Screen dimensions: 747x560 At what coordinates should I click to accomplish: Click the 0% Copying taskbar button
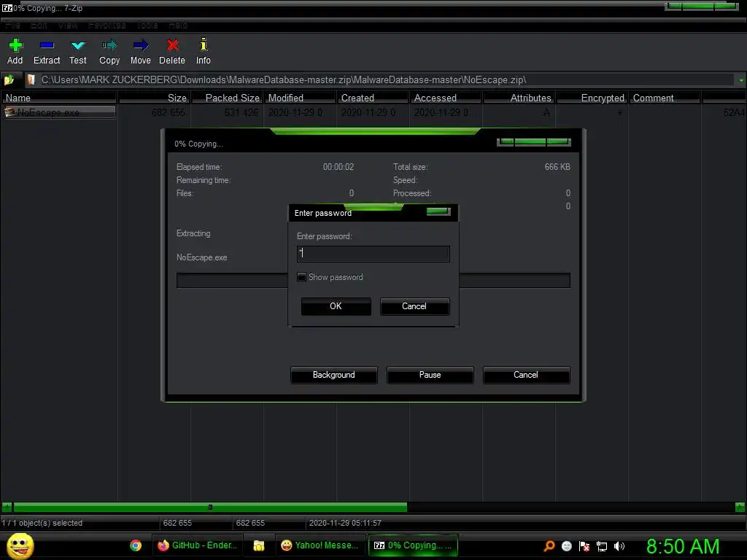413,545
